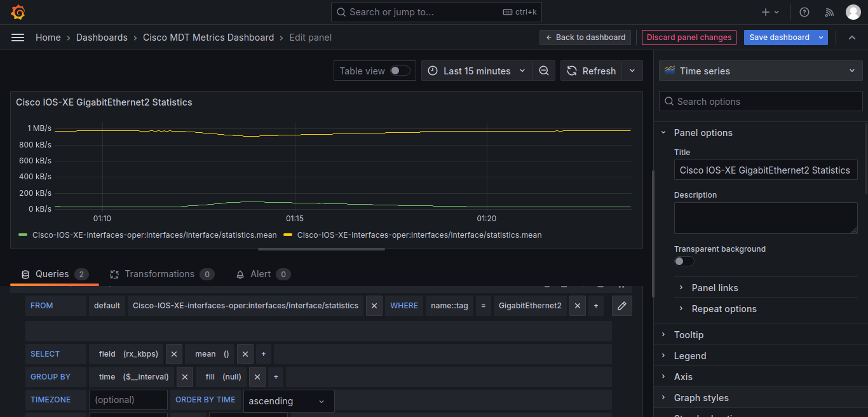This screenshot has height=417, width=868.
Task: Open Cisco MDT Metrics Dashboard breadcrumb
Action: (208, 38)
